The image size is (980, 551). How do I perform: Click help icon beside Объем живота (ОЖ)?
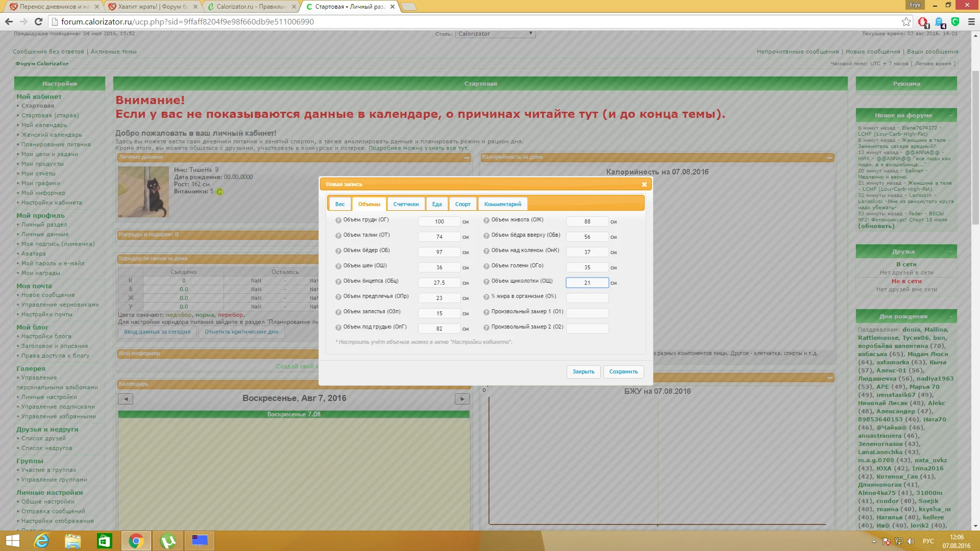486,220
